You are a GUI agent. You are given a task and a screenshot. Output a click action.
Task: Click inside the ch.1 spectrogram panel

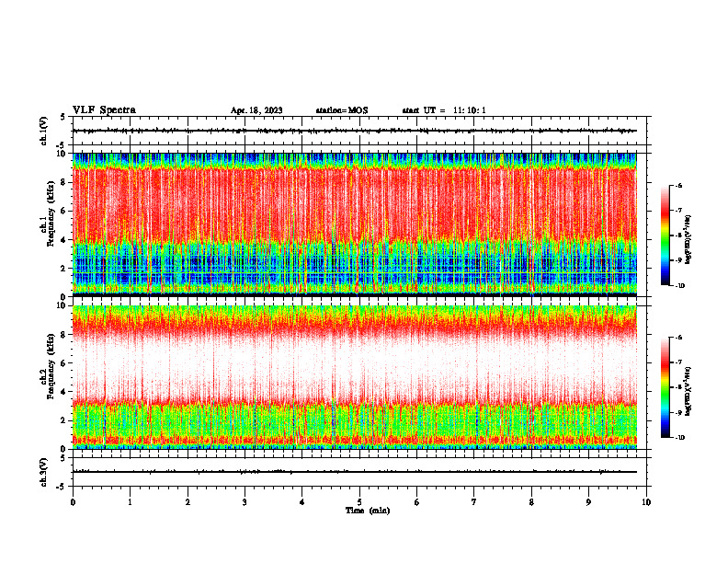(354, 224)
